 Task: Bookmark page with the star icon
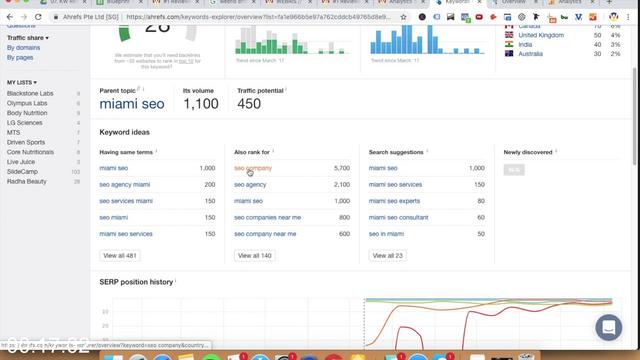(x=403, y=17)
